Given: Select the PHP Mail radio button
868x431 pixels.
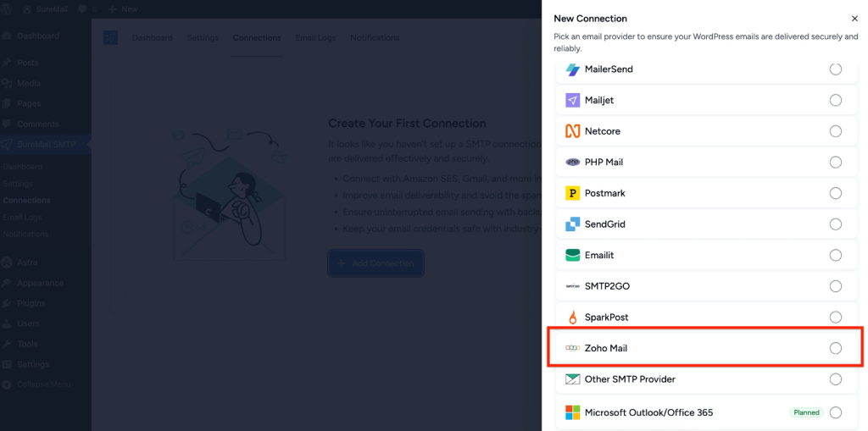Looking at the screenshot, I should click(835, 162).
